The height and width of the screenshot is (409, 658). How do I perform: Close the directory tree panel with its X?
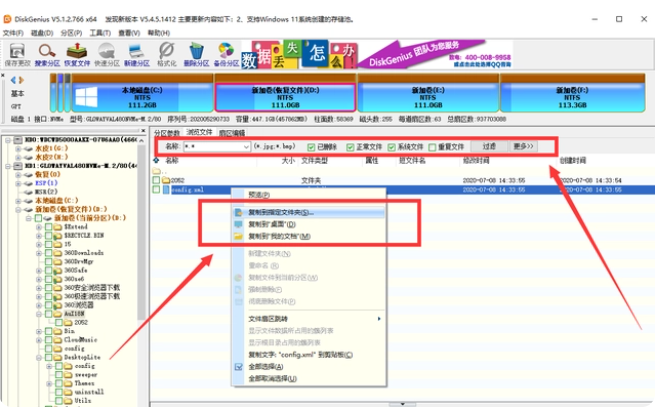[143, 131]
